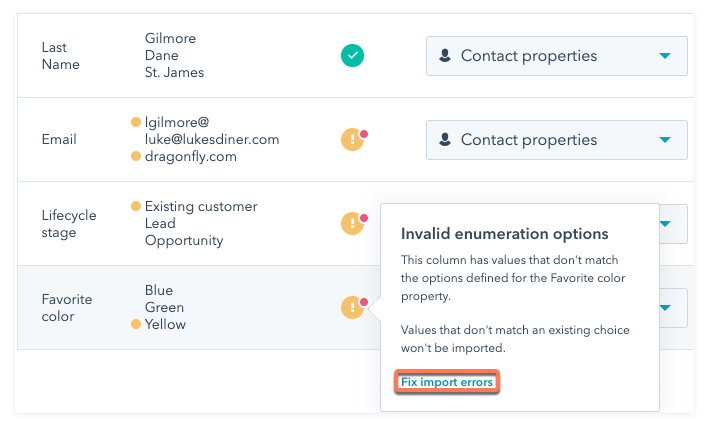Click yellow dot next to Yellow value
722x424 pixels.
pyautogui.click(x=135, y=324)
